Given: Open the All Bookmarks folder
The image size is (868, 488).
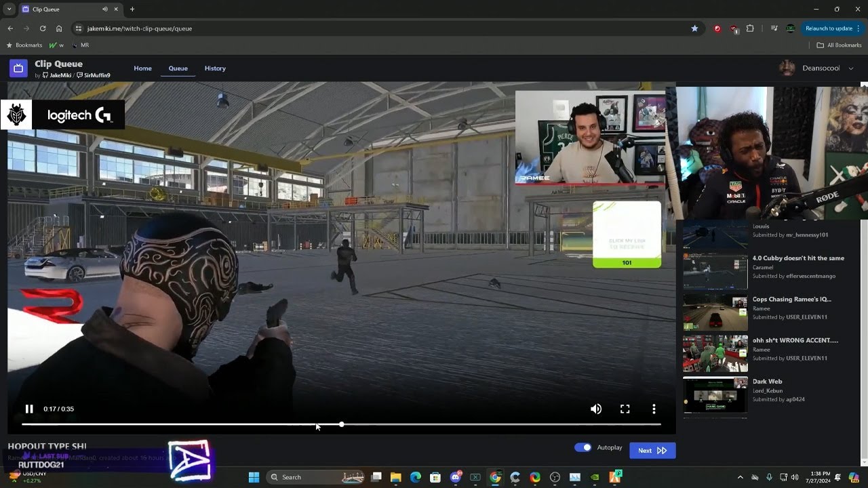Looking at the screenshot, I should [x=839, y=45].
